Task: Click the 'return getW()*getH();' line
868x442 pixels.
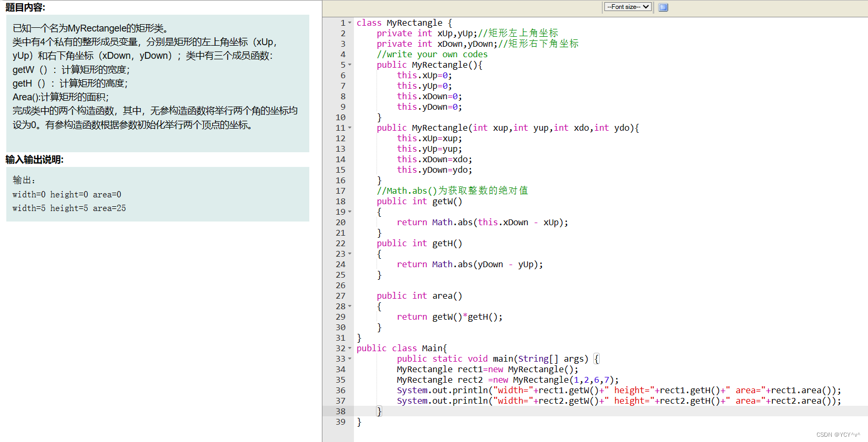Action: 450,317
